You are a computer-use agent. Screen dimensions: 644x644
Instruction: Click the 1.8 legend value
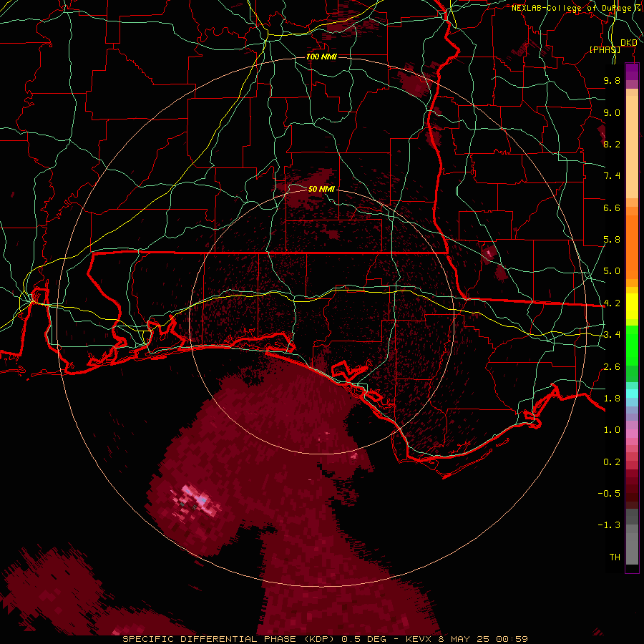612,399
